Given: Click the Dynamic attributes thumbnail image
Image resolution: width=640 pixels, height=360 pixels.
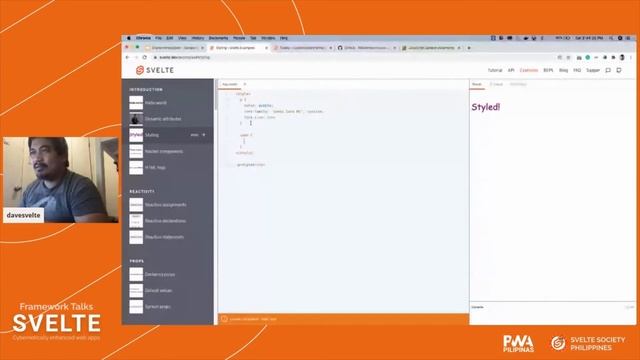Looking at the screenshot, I should point(136,119).
